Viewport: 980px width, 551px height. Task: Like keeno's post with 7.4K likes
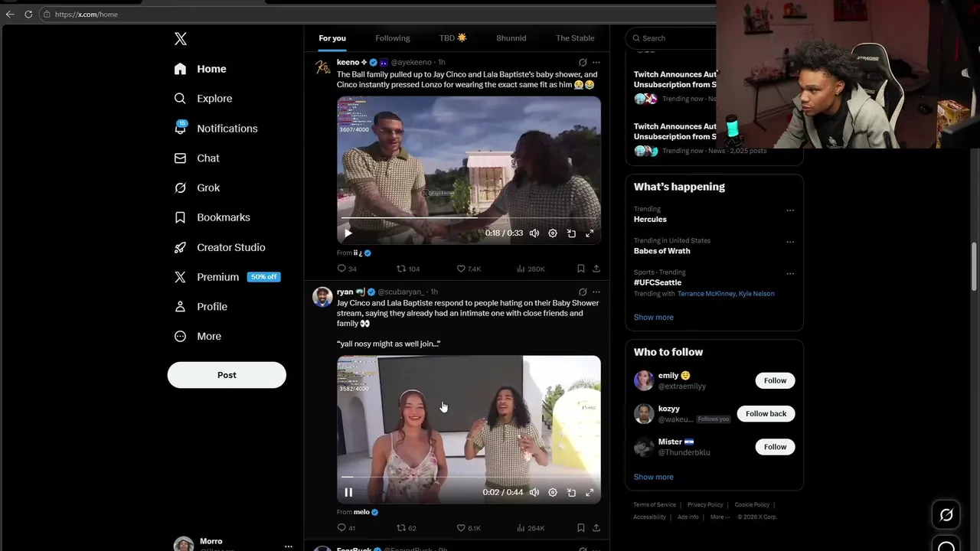tap(469, 269)
